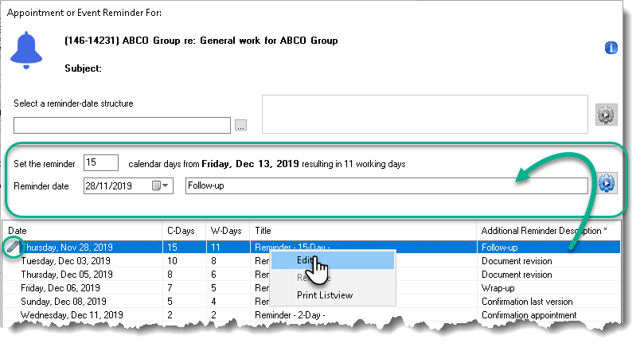Viewport: 644px width, 347px height.
Task: Click the C-Days value 10
Action: point(172,261)
